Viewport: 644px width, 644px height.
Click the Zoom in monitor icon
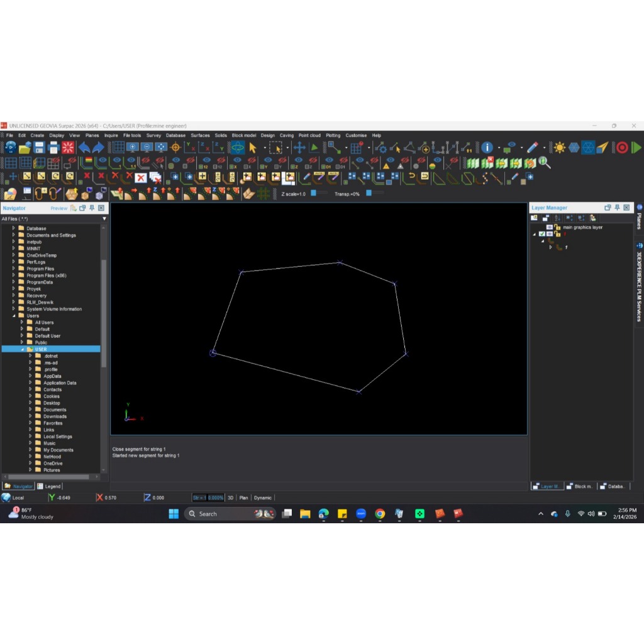132,147
